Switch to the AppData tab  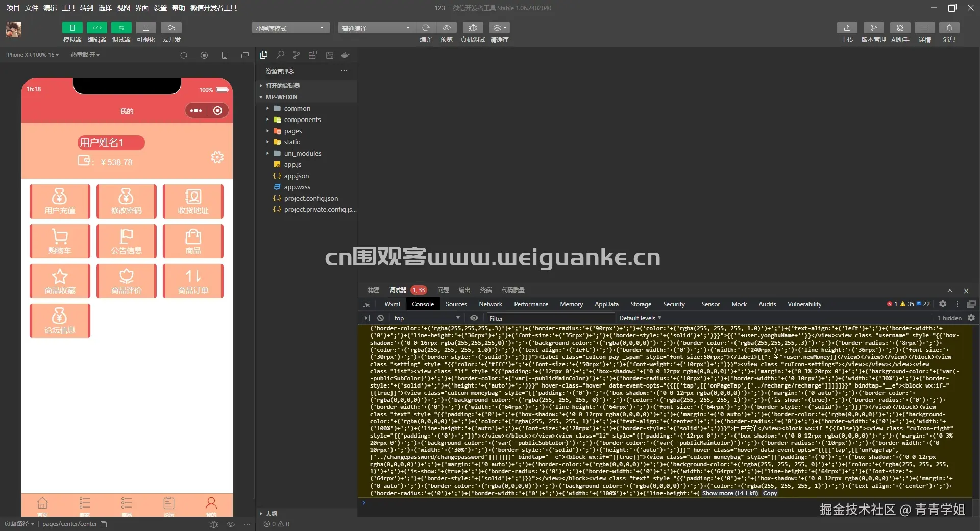(x=606, y=304)
